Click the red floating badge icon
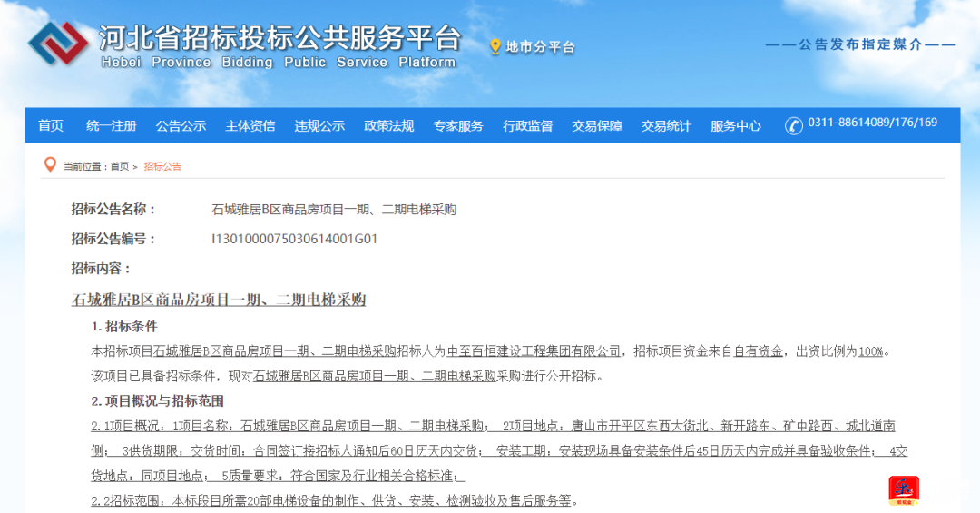Screen dimensions: 980x513 click(x=903, y=490)
